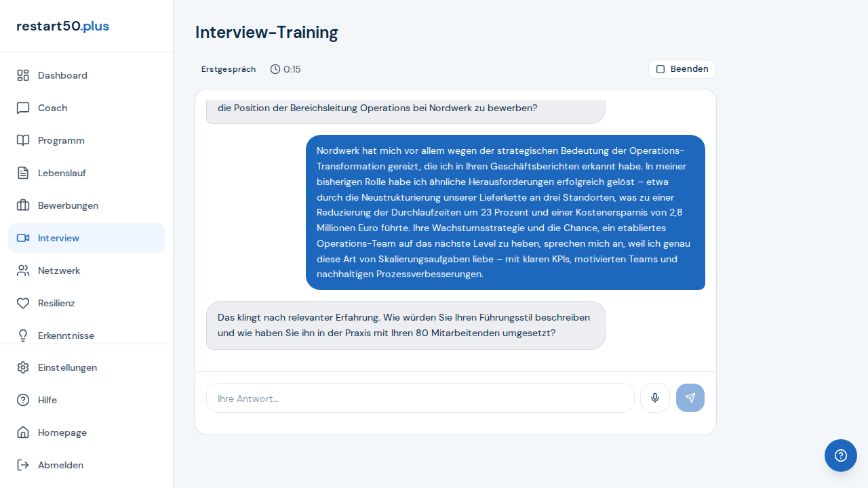868x488 pixels.
Task: Open Dashboard from the sidebar
Action: pyautogui.click(x=86, y=75)
